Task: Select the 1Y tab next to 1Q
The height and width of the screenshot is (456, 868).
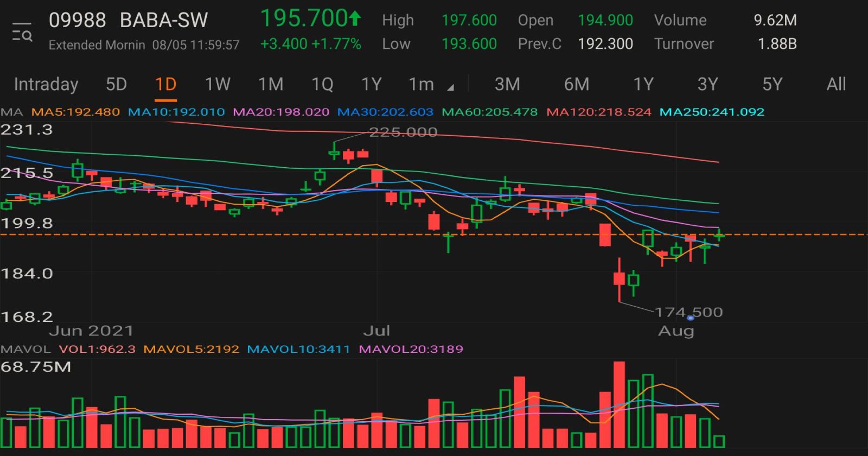Action: tap(372, 84)
